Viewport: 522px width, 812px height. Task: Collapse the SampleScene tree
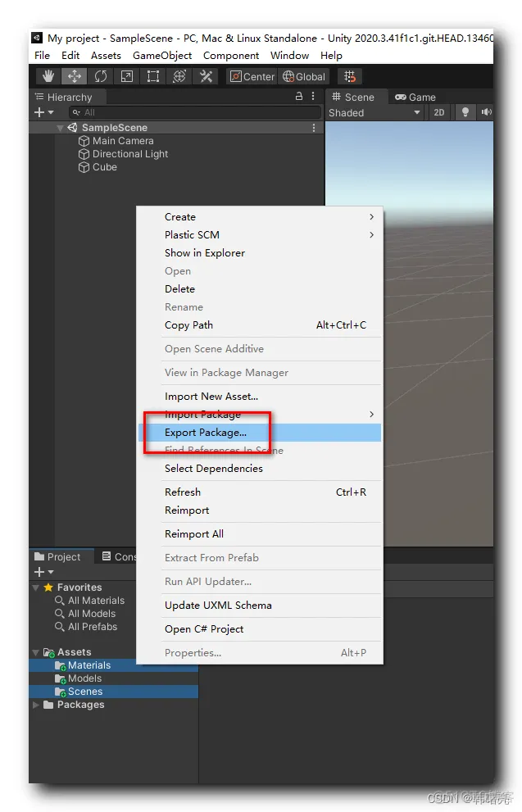click(x=60, y=128)
